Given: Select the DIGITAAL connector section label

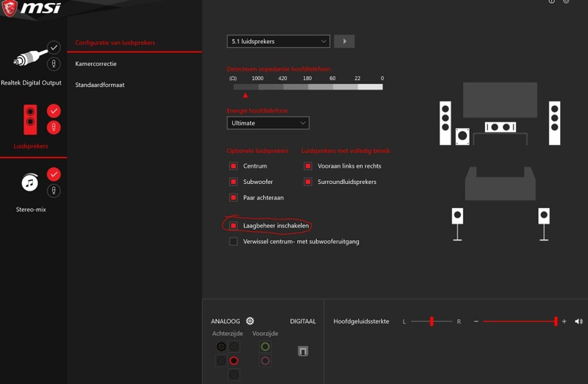Looking at the screenshot, I should point(303,321).
